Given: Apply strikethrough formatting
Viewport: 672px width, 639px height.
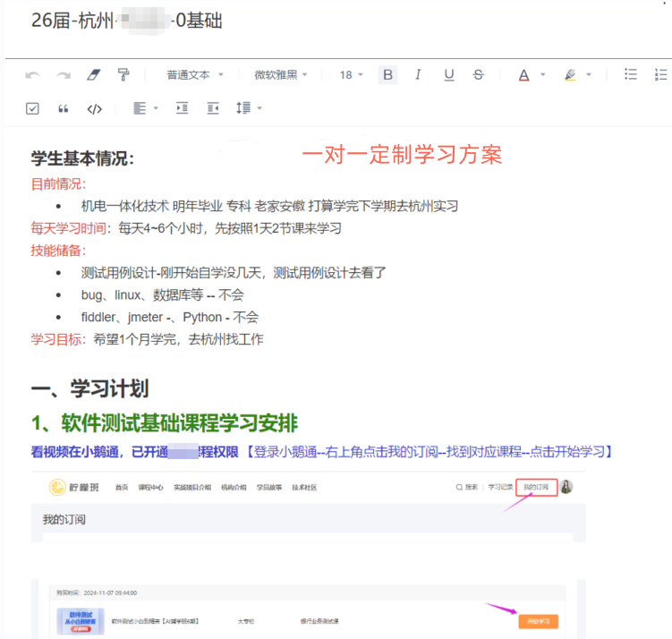Looking at the screenshot, I should pyautogui.click(x=479, y=75).
